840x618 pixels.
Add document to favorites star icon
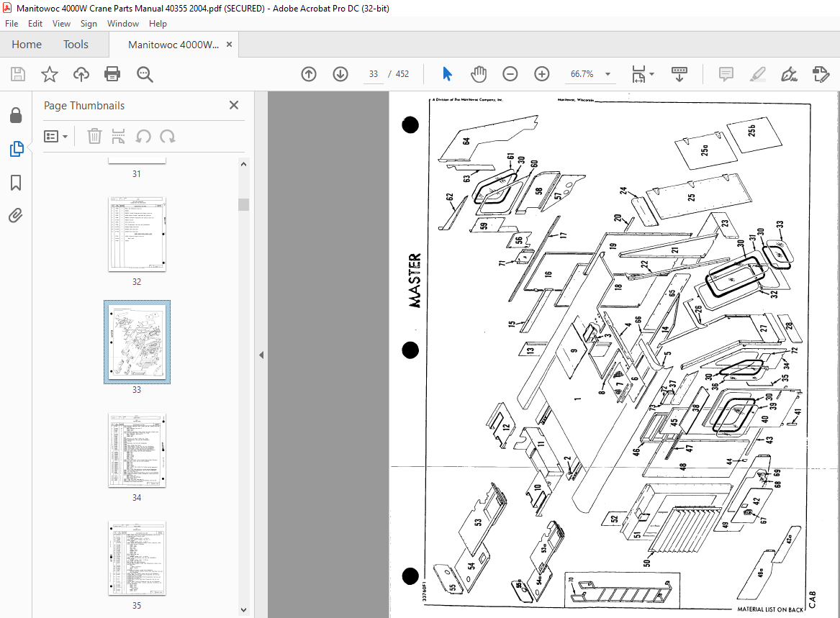[x=49, y=74]
